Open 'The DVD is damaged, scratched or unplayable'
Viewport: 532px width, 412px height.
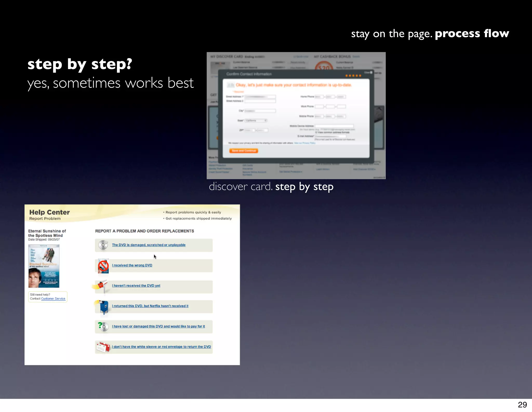[149, 245]
